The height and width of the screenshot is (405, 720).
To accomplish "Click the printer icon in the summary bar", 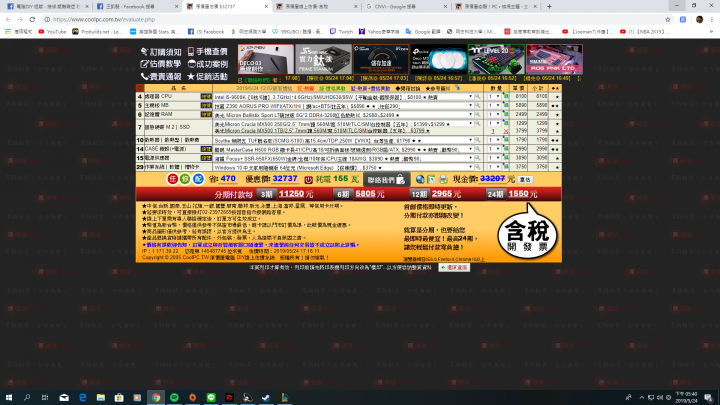I will click(x=443, y=180).
